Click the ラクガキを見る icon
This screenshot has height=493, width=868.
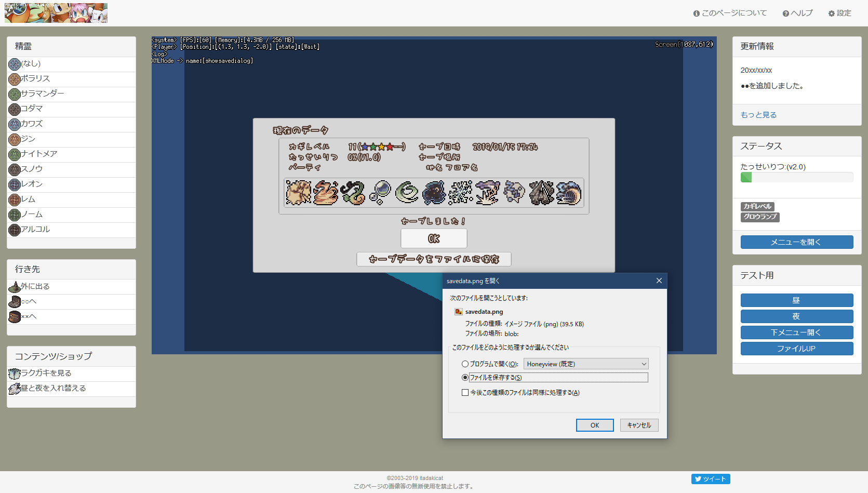pyautogui.click(x=15, y=374)
